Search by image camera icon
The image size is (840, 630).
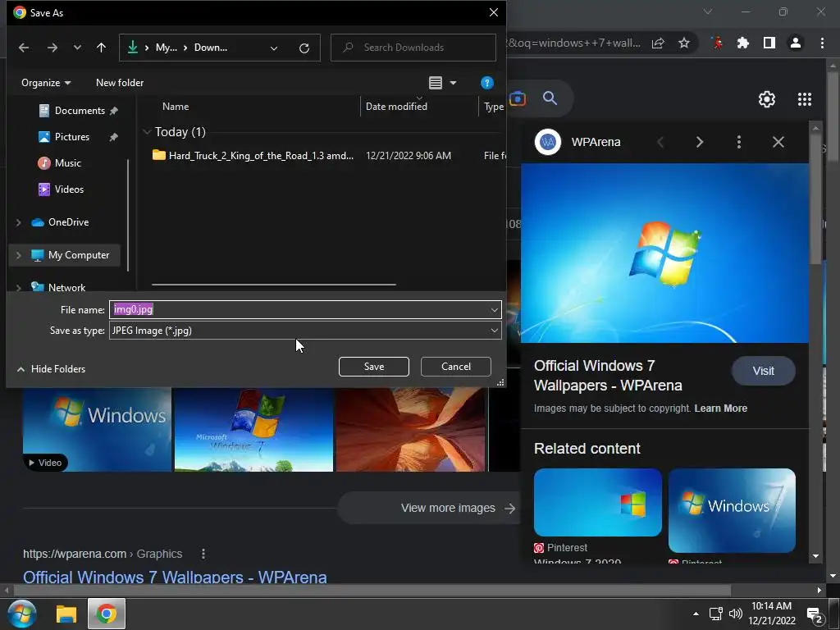coord(518,98)
